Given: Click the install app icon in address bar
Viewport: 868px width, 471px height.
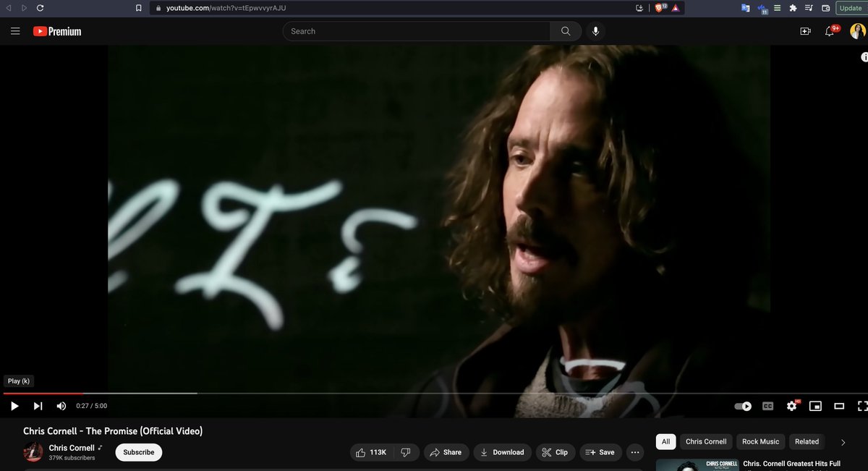Looking at the screenshot, I should pyautogui.click(x=639, y=8).
